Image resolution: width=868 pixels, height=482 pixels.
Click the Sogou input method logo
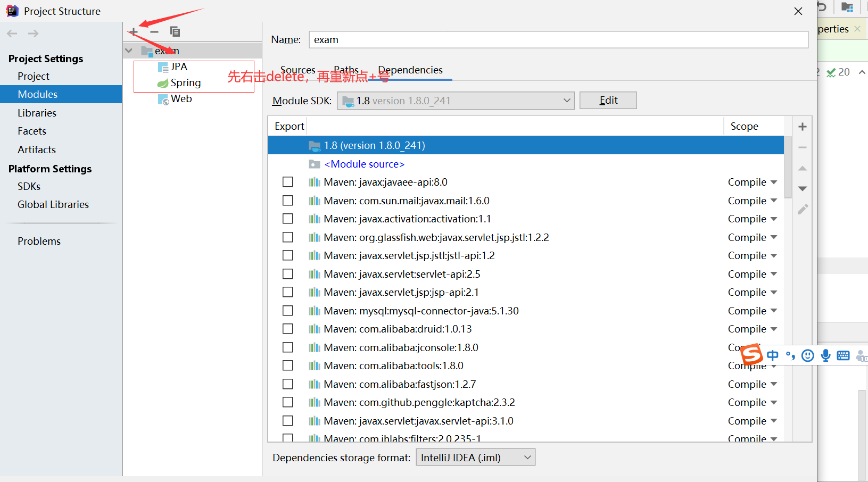(752, 355)
